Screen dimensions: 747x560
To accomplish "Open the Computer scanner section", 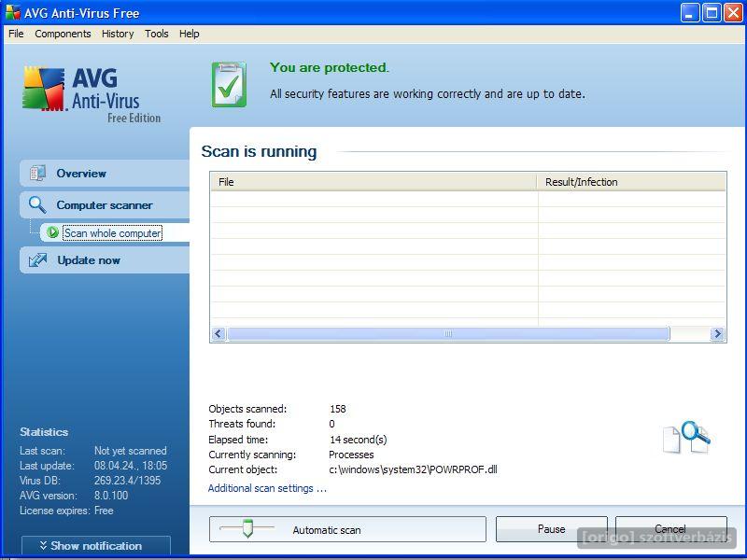I will point(105,205).
